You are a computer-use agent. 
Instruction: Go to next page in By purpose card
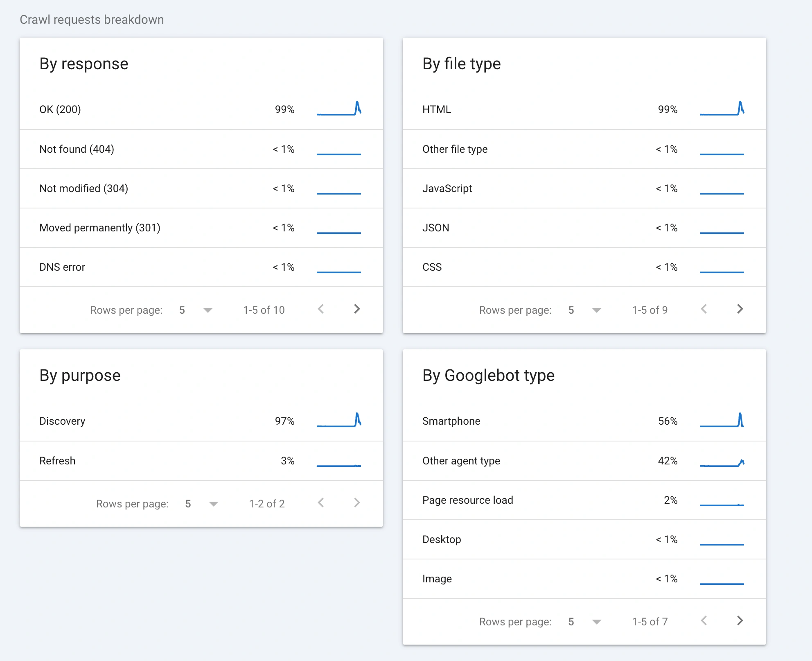[357, 503]
